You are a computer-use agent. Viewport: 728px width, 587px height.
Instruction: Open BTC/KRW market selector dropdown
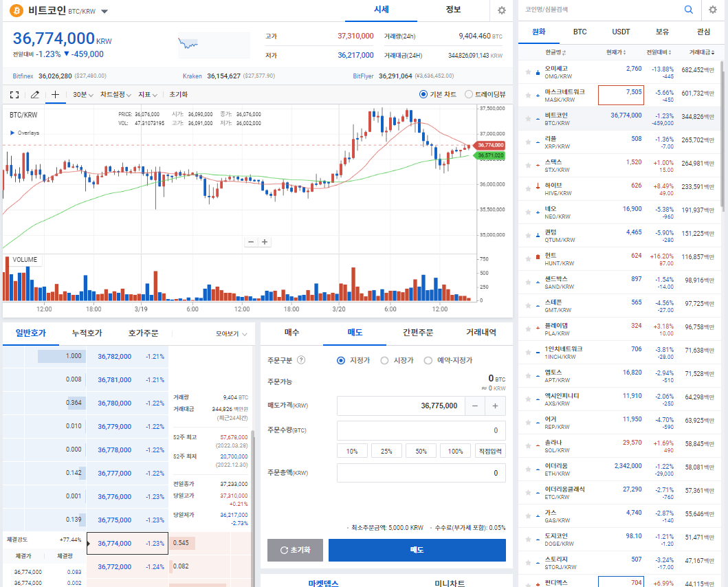tap(104, 11)
